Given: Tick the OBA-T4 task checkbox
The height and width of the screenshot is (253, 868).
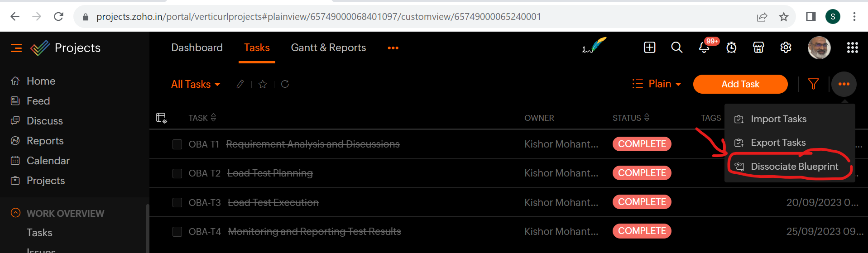Looking at the screenshot, I should coord(177,232).
